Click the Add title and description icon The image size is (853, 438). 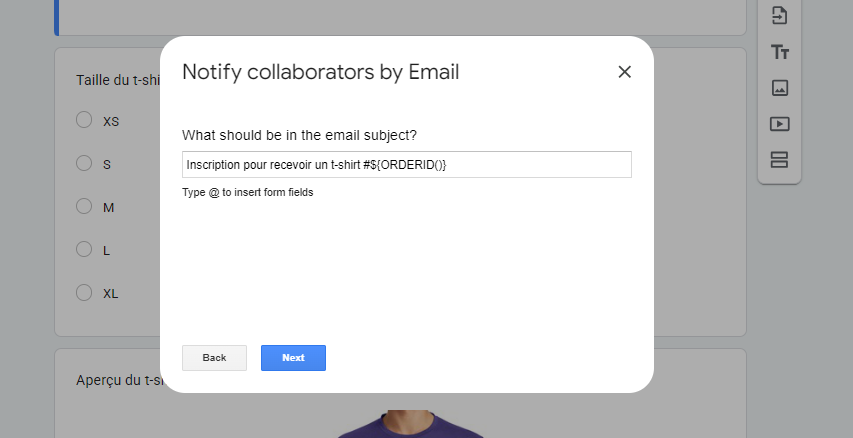pyautogui.click(x=780, y=52)
